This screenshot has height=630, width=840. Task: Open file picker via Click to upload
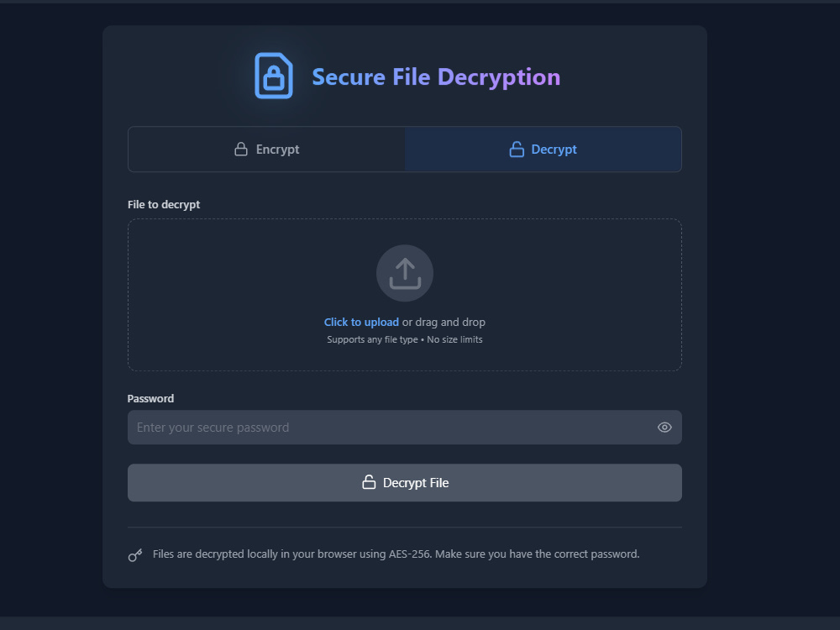click(x=361, y=322)
